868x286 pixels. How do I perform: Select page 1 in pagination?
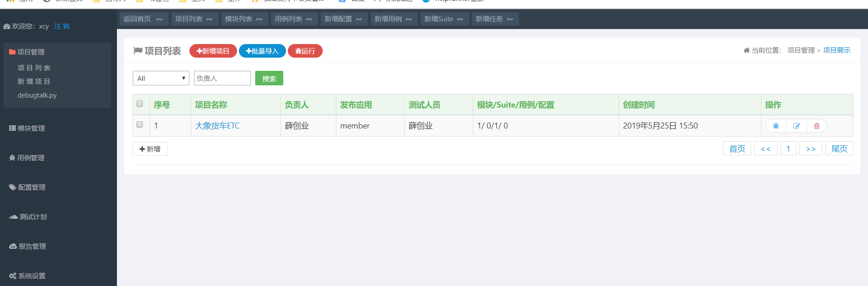click(x=788, y=148)
